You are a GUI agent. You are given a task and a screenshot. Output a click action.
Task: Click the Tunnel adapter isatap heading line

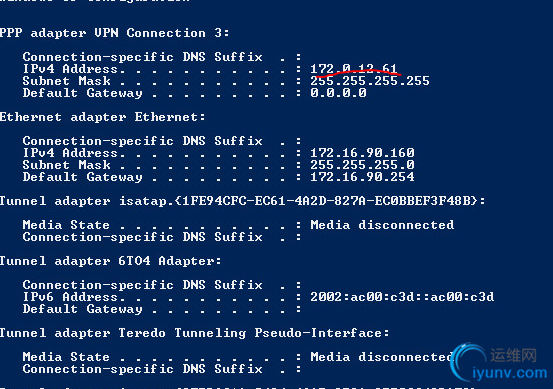coord(242,201)
